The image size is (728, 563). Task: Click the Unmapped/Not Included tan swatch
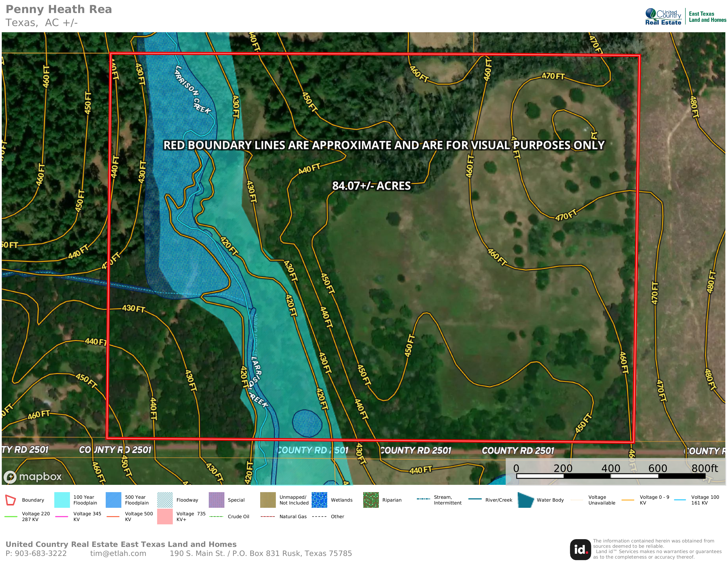268,500
